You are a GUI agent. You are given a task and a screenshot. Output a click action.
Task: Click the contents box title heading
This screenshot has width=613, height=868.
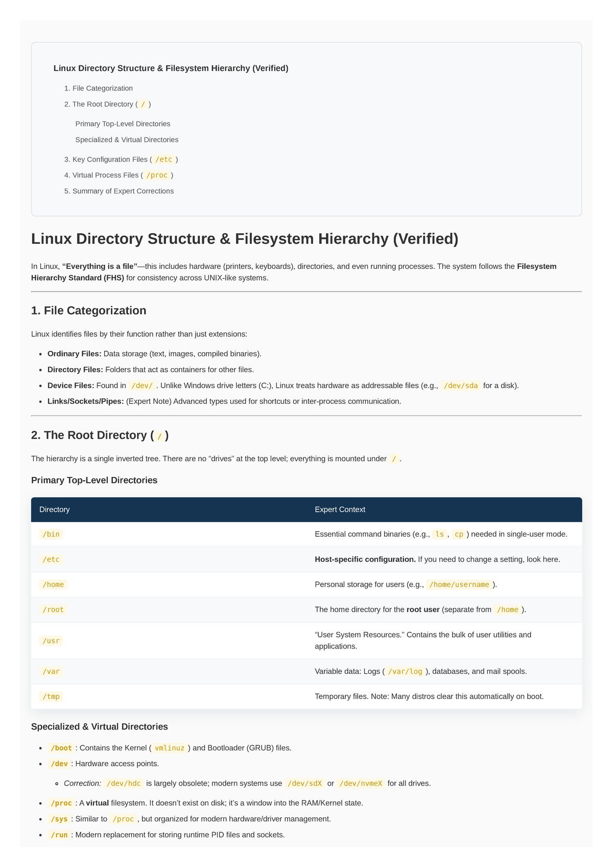click(171, 68)
